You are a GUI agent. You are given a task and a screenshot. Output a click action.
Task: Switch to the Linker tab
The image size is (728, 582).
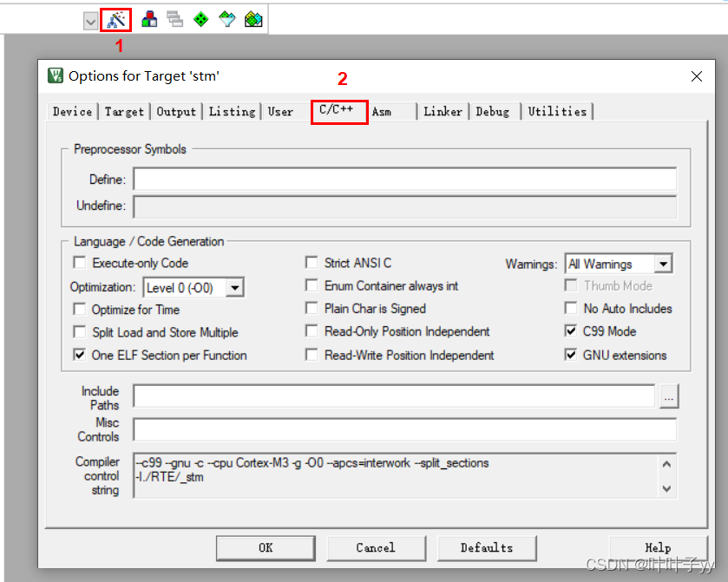[443, 112]
